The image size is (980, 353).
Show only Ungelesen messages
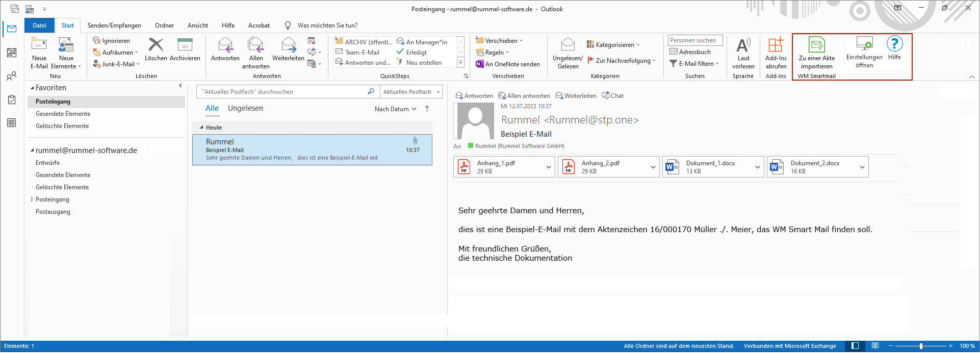tap(245, 108)
